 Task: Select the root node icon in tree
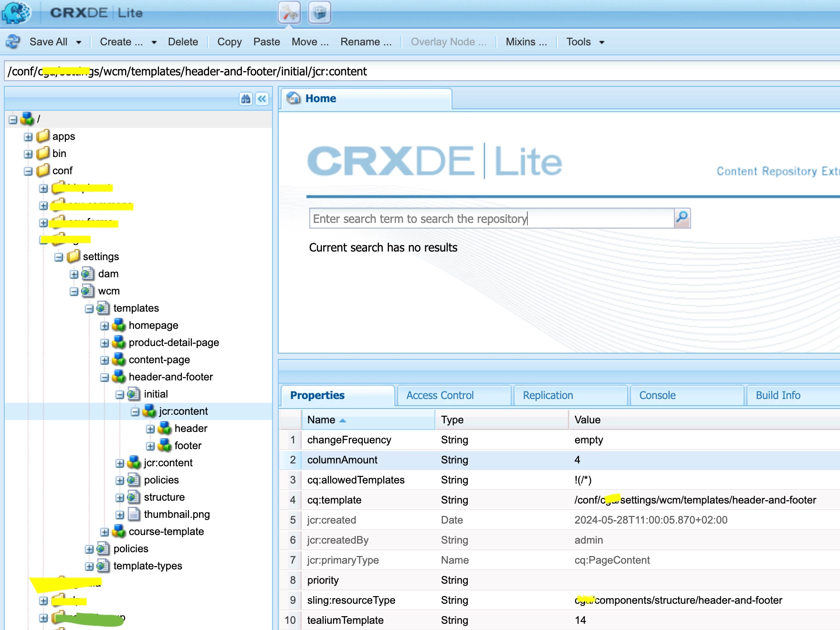click(27, 118)
